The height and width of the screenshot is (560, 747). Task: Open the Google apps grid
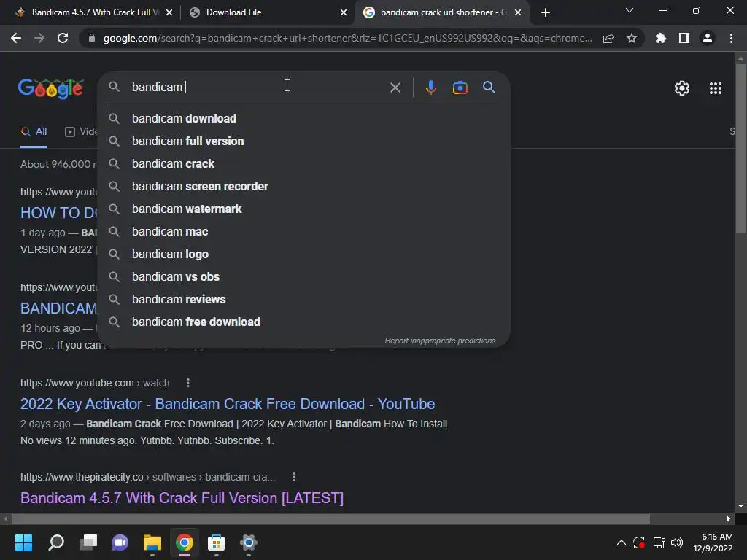(715, 88)
